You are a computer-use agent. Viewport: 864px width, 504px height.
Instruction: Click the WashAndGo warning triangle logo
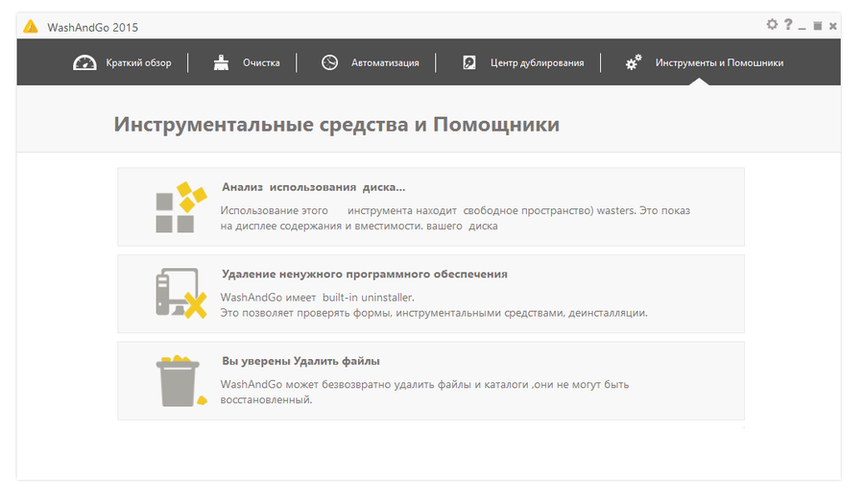31,27
